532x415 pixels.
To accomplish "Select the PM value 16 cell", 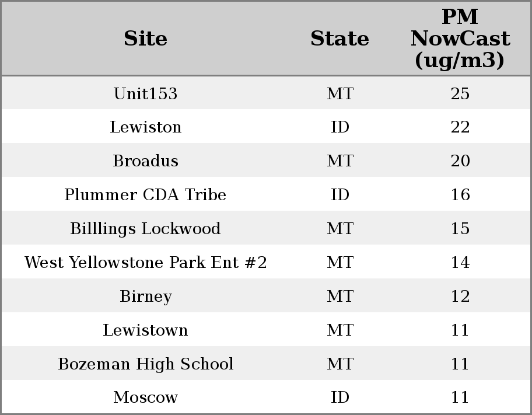I will coord(460,195).
